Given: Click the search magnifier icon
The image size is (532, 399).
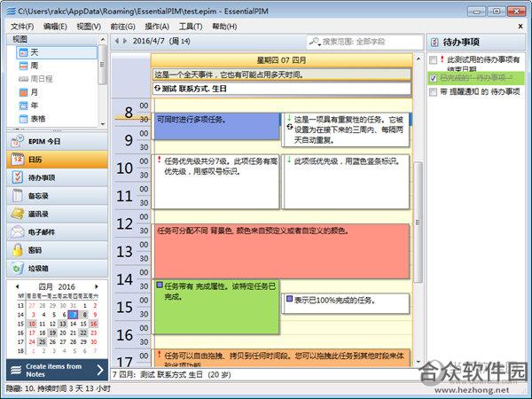Looking at the screenshot, I should point(315,42).
